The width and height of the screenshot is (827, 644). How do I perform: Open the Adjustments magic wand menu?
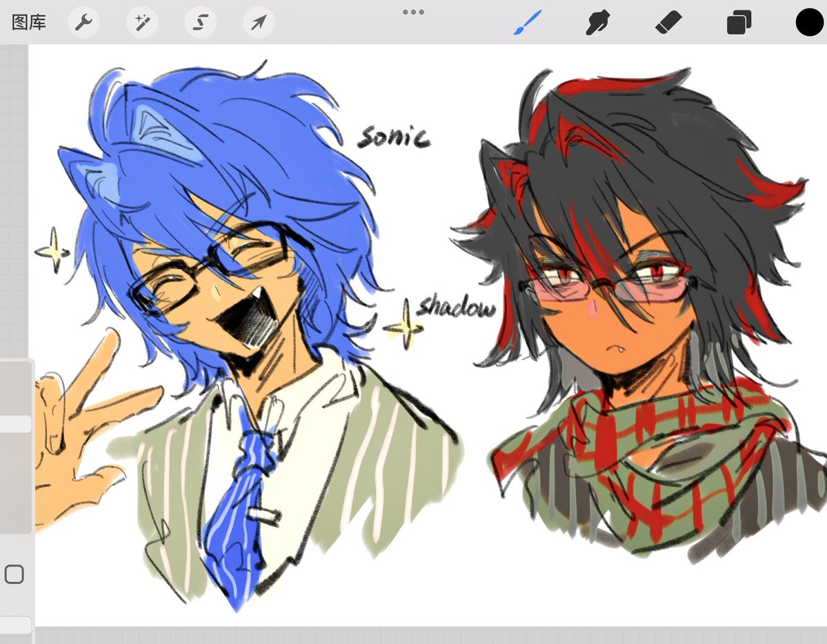click(x=142, y=22)
